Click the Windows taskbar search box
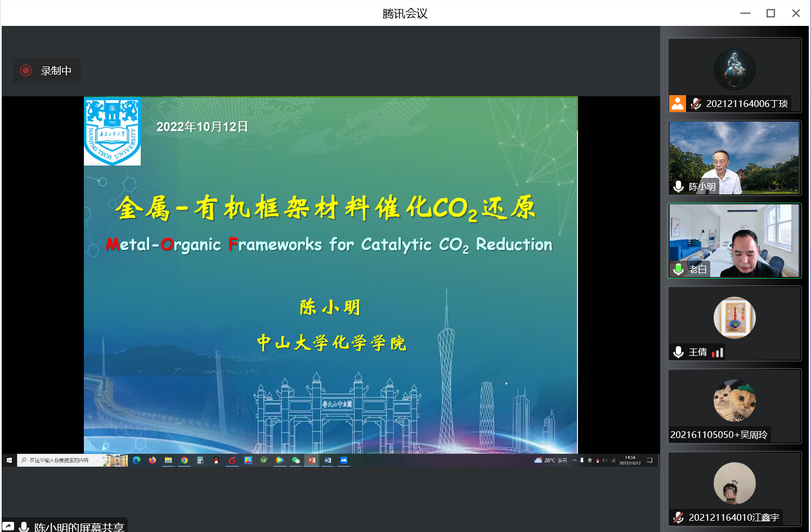Image resolution: width=811 pixels, height=532 pixels. click(59, 460)
